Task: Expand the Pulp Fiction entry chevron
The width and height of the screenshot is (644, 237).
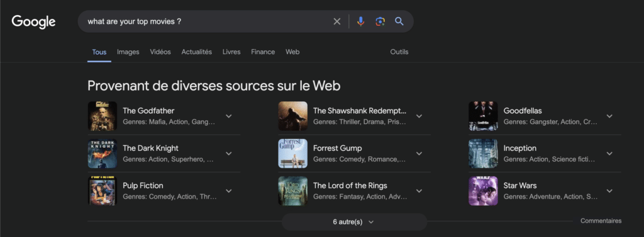Action: pos(229,191)
